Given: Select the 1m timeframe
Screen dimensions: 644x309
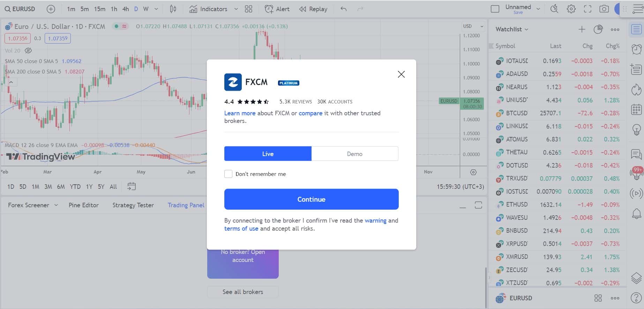Looking at the screenshot, I should (x=71, y=9).
